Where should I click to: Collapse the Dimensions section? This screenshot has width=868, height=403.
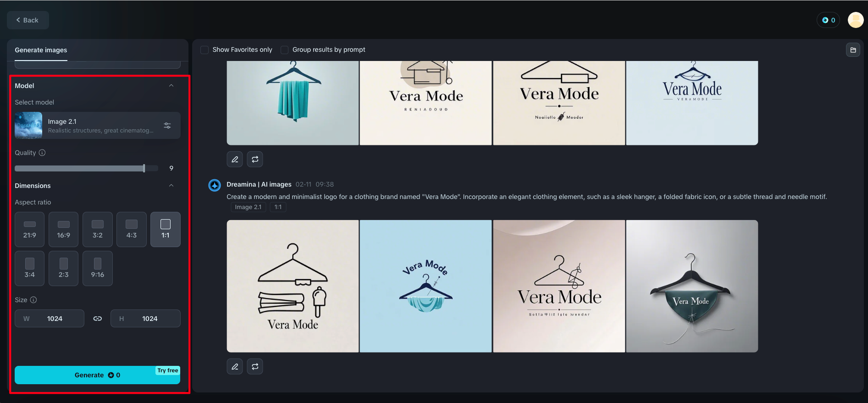[171, 186]
